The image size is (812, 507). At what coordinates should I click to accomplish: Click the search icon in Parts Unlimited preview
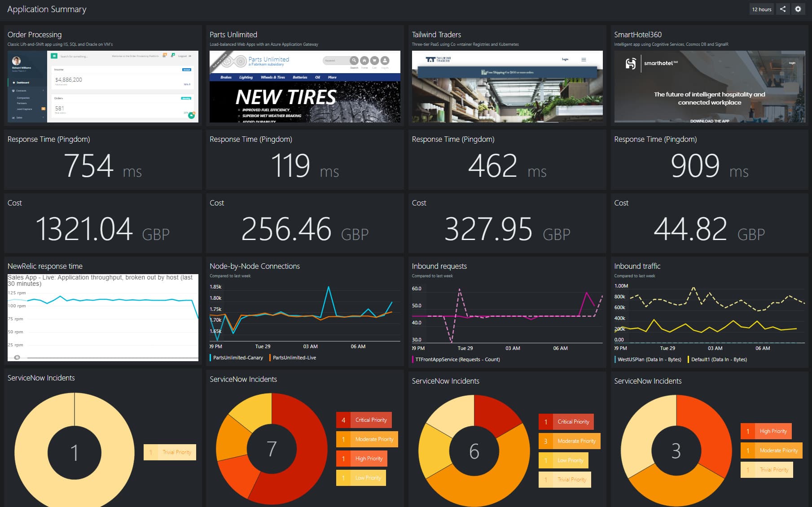click(x=354, y=60)
